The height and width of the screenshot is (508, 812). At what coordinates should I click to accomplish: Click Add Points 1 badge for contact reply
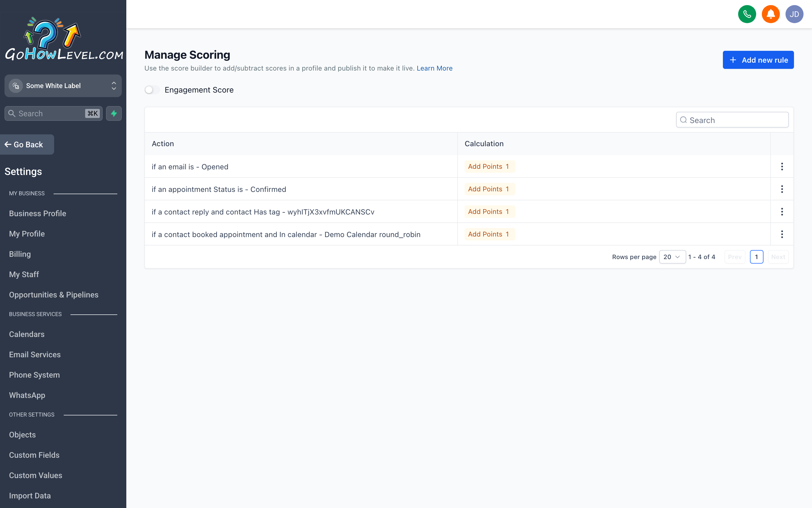[x=489, y=212]
